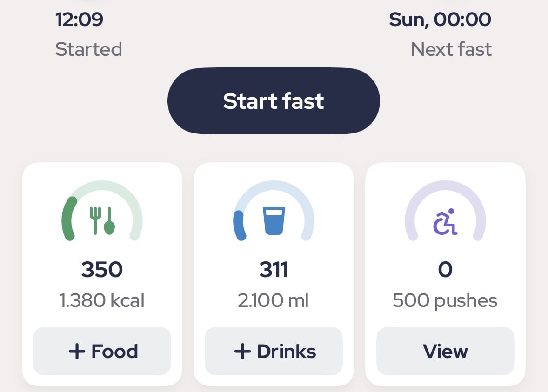
Task: Start a new fast with Start fast
Action: coord(274,101)
